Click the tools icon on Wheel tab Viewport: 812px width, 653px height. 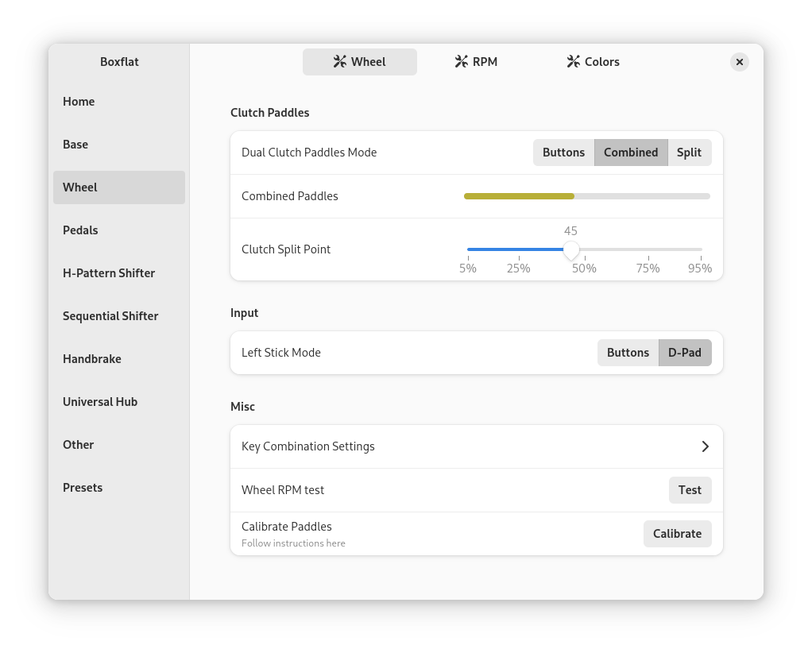coord(340,62)
